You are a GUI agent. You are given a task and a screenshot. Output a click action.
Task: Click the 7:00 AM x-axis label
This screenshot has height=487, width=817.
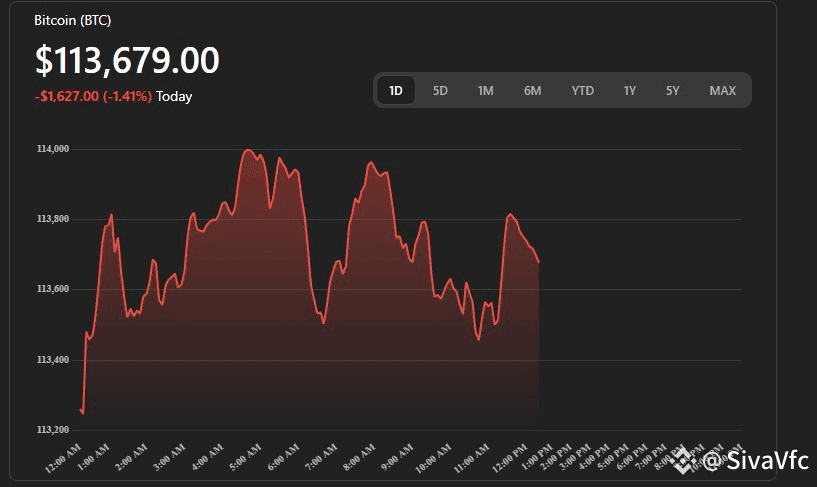pos(322,457)
